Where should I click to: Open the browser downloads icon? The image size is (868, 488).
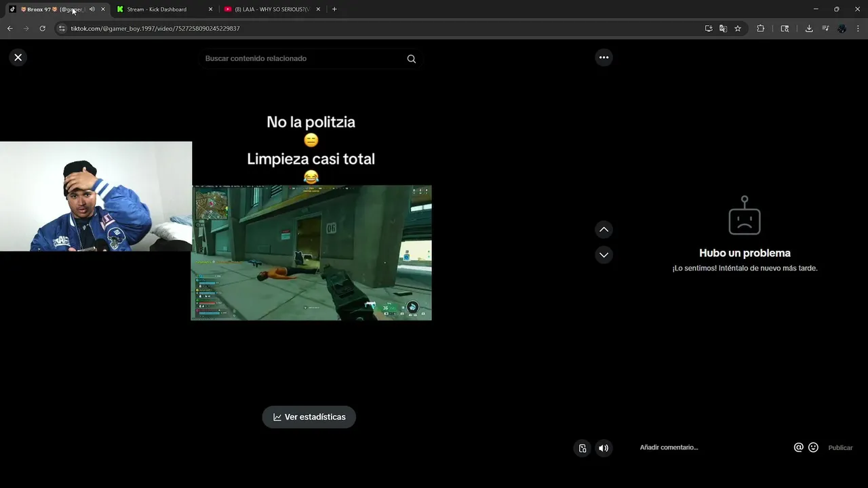pyautogui.click(x=809, y=28)
